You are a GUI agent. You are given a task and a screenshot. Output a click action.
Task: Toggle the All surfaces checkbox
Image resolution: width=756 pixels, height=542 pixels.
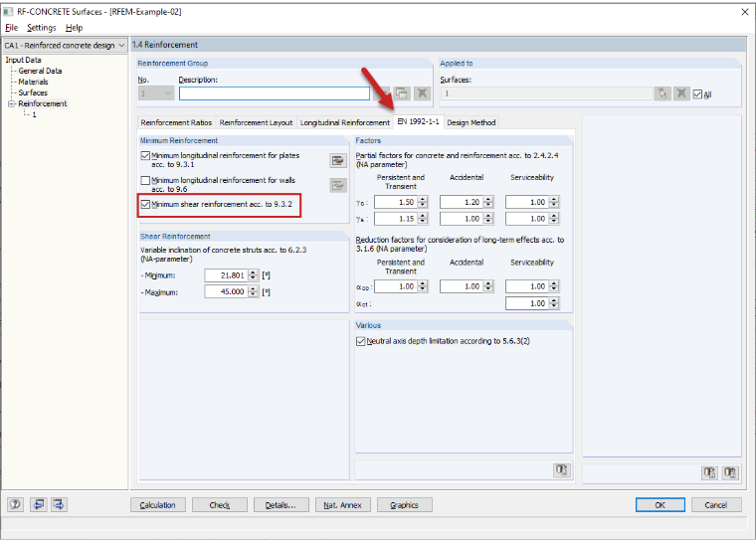click(x=697, y=94)
